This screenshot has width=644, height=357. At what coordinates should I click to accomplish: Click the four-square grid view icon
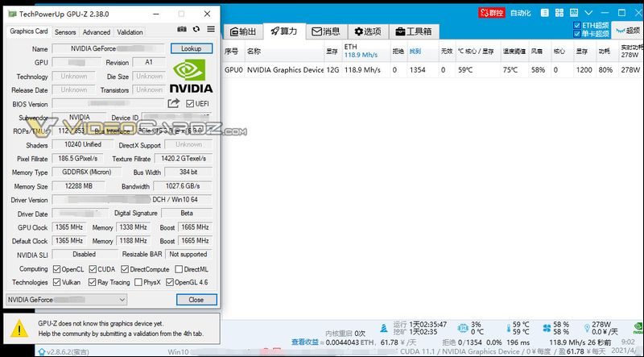click(x=559, y=13)
